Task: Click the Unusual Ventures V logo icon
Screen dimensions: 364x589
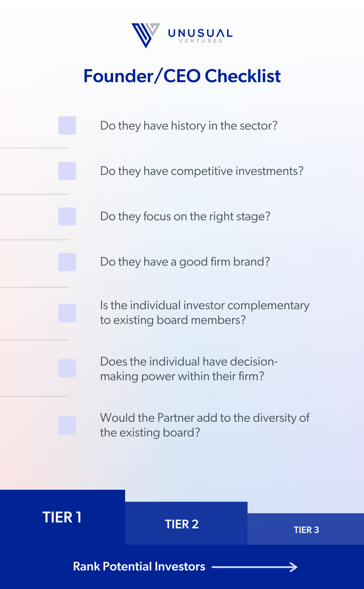Action: [x=146, y=35]
